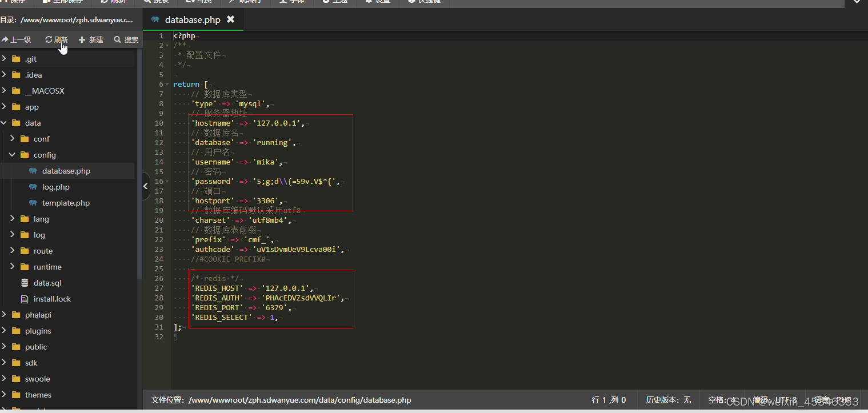The image size is (868, 413).
Task: Click the plugins folder icon
Action: 15,331
